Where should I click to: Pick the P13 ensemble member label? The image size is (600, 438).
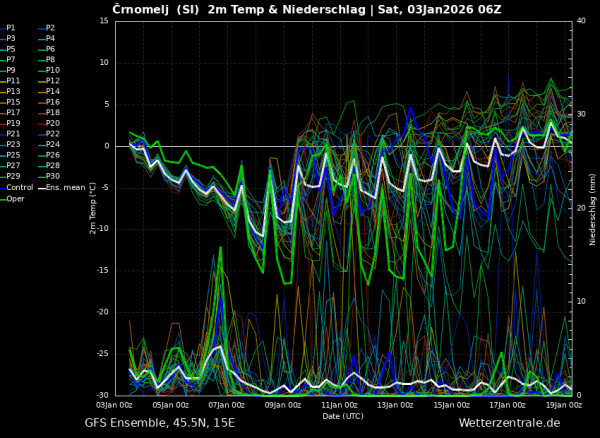click(x=10, y=91)
